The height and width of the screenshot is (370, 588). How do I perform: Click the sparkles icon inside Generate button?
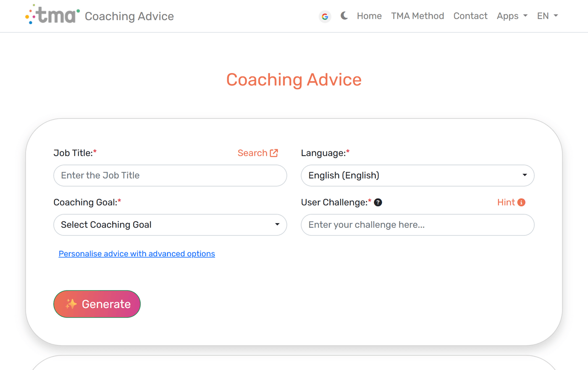point(71,304)
